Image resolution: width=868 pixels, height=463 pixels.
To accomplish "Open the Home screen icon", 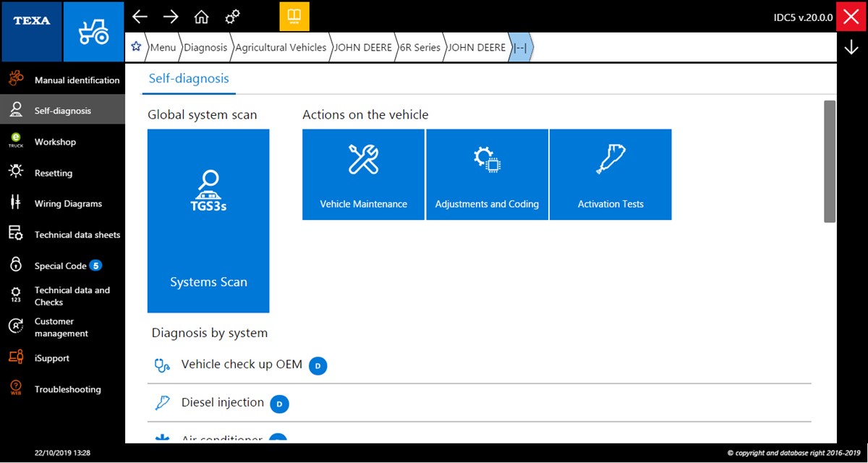I will (202, 17).
